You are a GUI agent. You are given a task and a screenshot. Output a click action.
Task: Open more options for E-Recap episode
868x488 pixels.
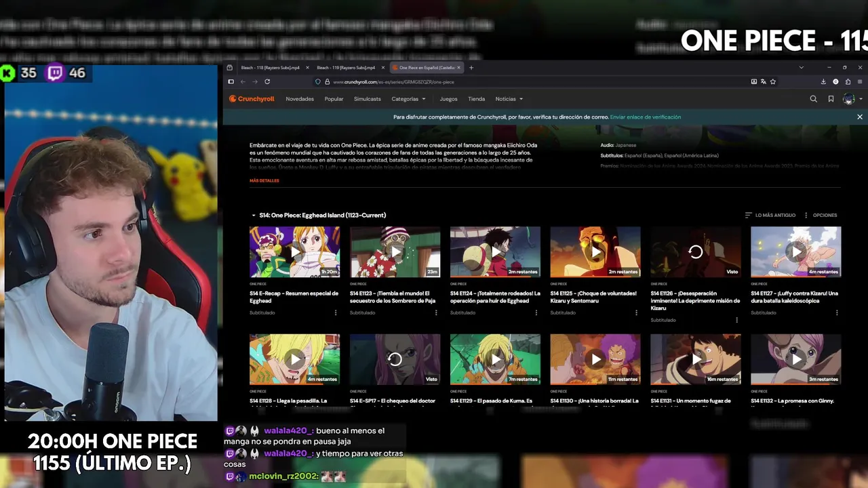(335, 312)
